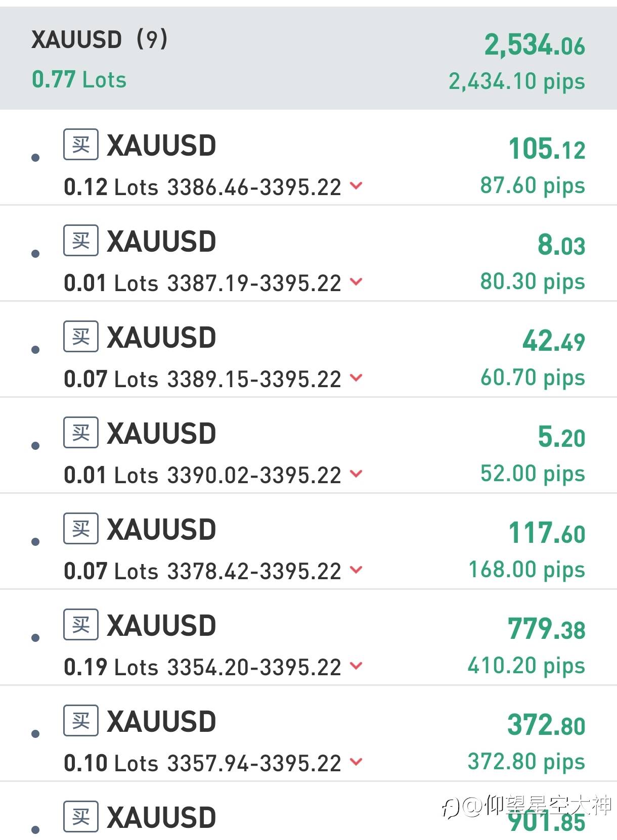The height and width of the screenshot is (840, 617).
Task: Click the buy icon on the 0.19 Lots order
Action: pyautogui.click(x=81, y=625)
